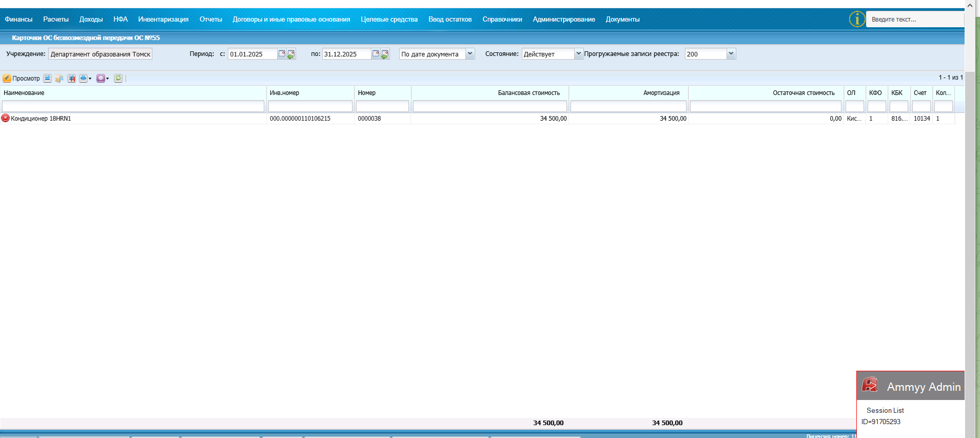Open Договоры и иные правовые основания menu

(291, 20)
